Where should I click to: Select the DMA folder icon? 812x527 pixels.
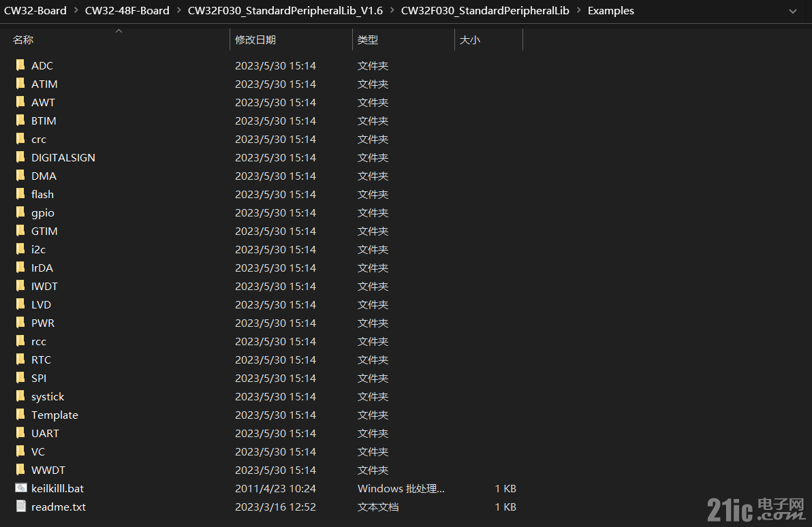20,176
